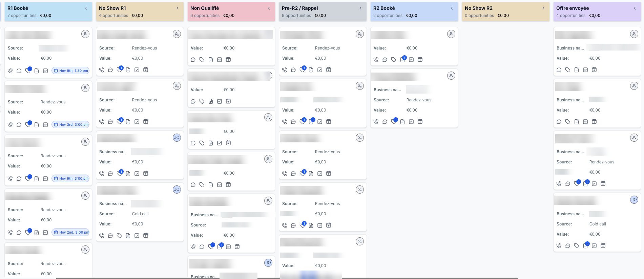
Task: Collapse the R2 Booké column
Action: point(452,8)
